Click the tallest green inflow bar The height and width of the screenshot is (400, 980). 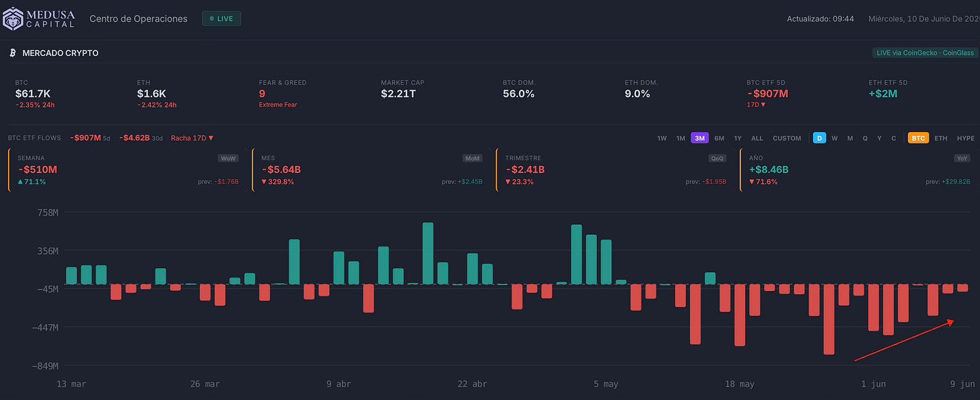click(x=427, y=253)
